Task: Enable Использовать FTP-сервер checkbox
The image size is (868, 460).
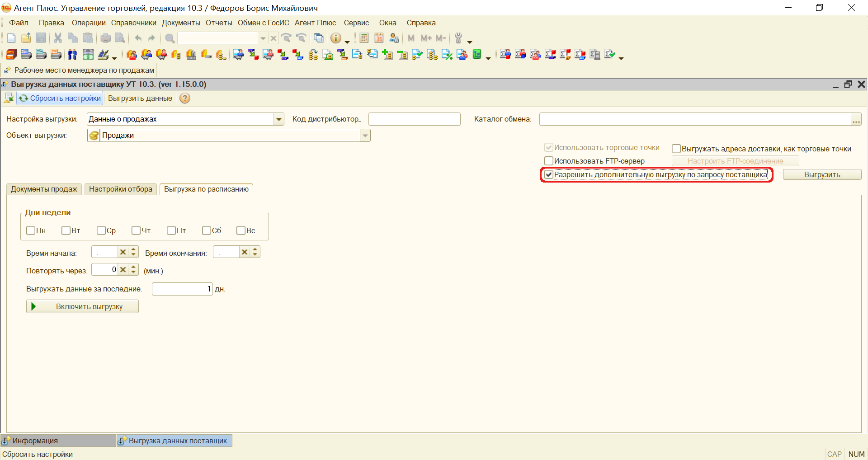Action: pos(549,161)
